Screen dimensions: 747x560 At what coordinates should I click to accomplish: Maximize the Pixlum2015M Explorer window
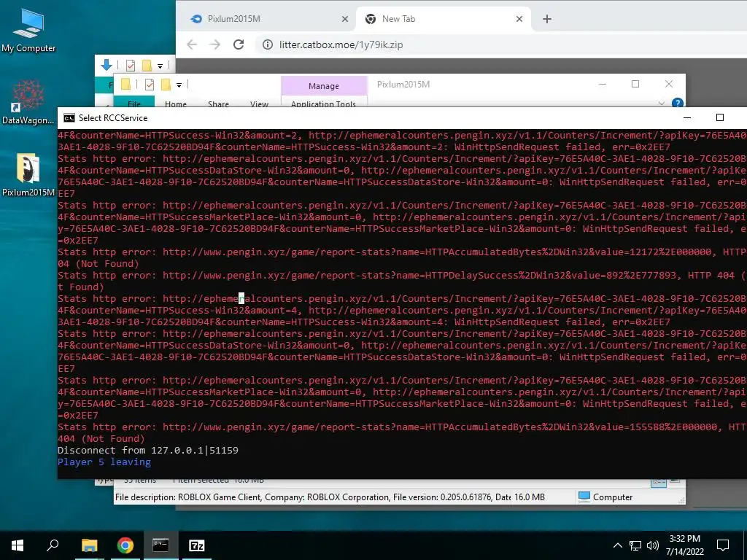pyautogui.click(x=635, y=85)
